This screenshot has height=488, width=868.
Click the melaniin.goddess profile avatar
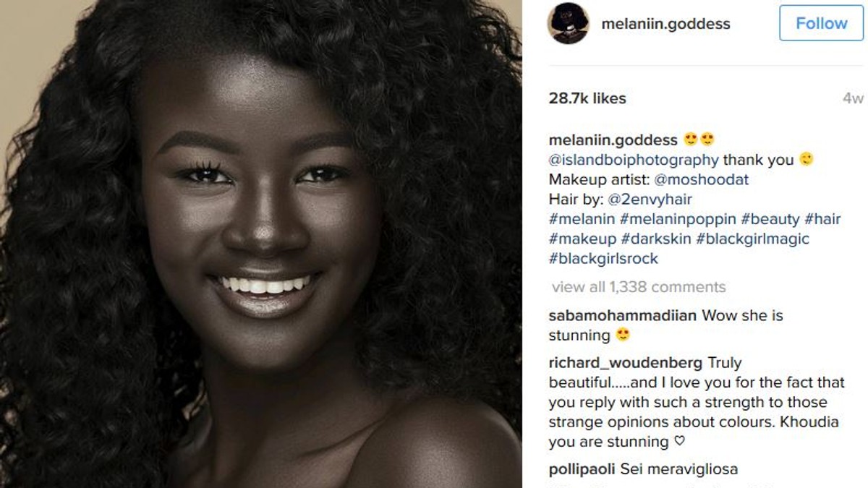pyautogui.click(x=568, y=24)
